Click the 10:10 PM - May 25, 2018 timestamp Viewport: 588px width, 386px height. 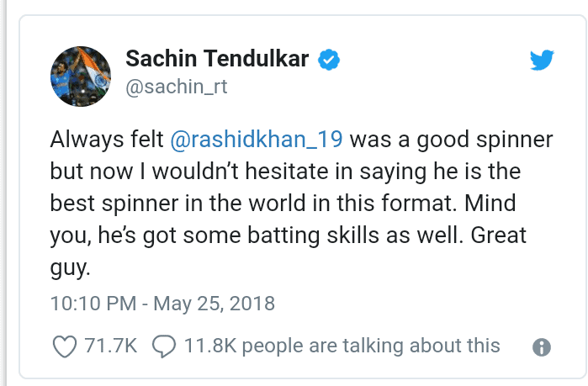[162, 304]
